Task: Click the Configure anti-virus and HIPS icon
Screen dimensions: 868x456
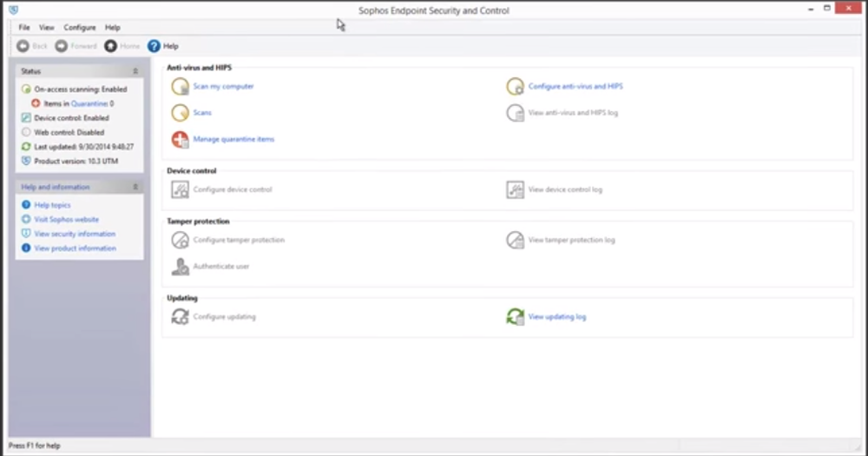Action: point(515,87)
